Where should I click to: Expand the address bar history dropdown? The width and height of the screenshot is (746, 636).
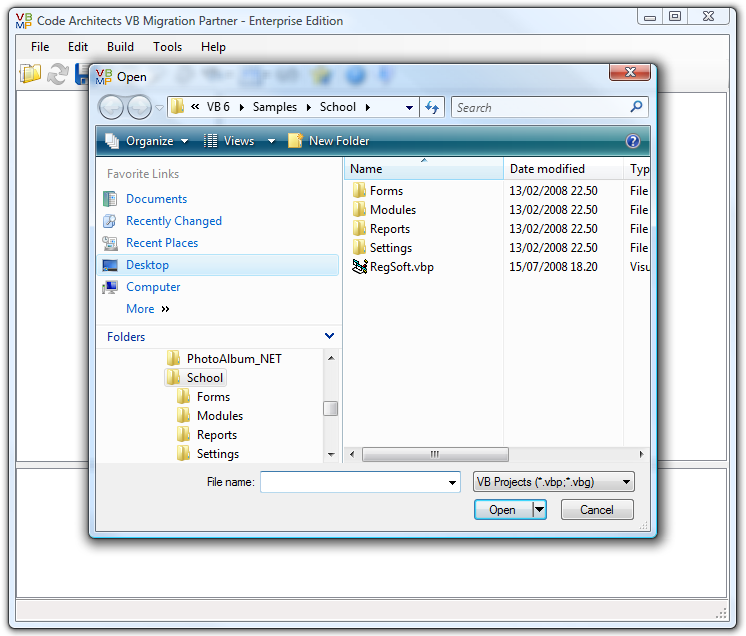[409, 108]
